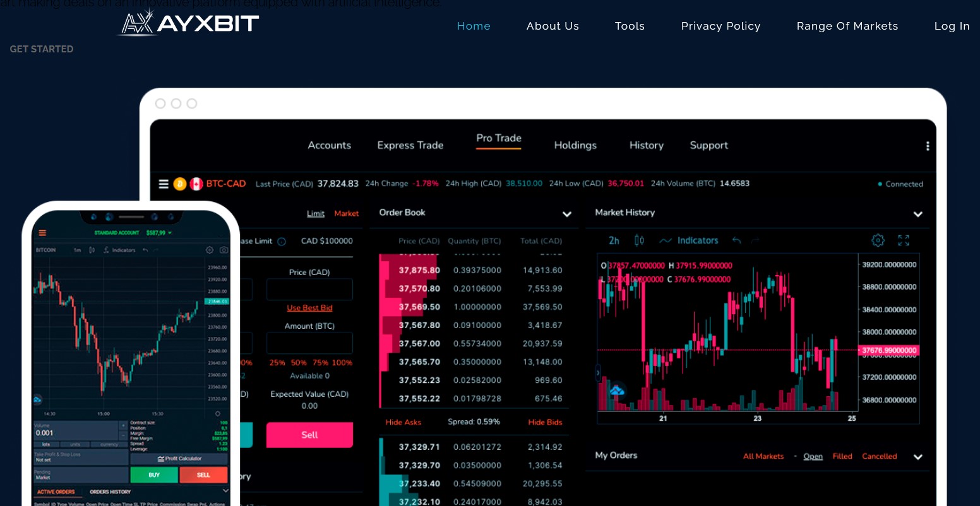The width and height of the screenshot is (980, 506).
Task: Click the Use Best Bid link
Action: point(309,308)
